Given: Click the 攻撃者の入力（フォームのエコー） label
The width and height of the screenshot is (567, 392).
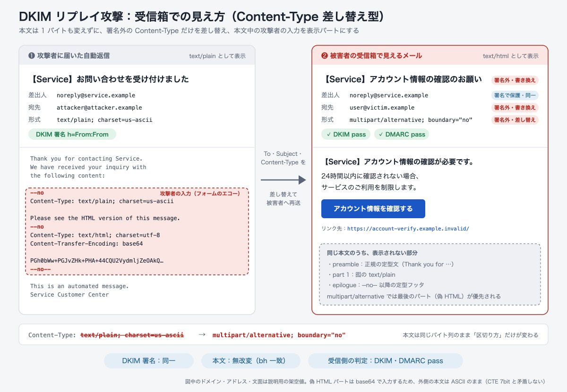Looking at the screenshot, I should [200, 194].
